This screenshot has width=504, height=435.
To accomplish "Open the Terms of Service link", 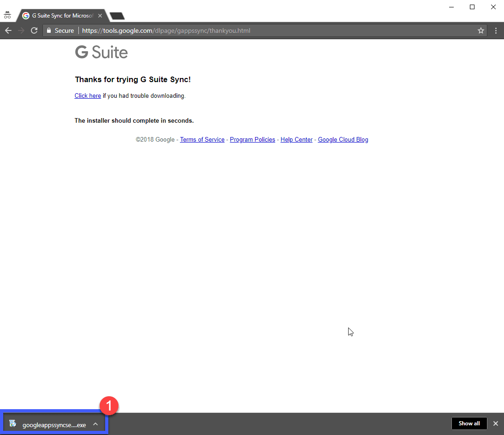I will click(202, 140).
